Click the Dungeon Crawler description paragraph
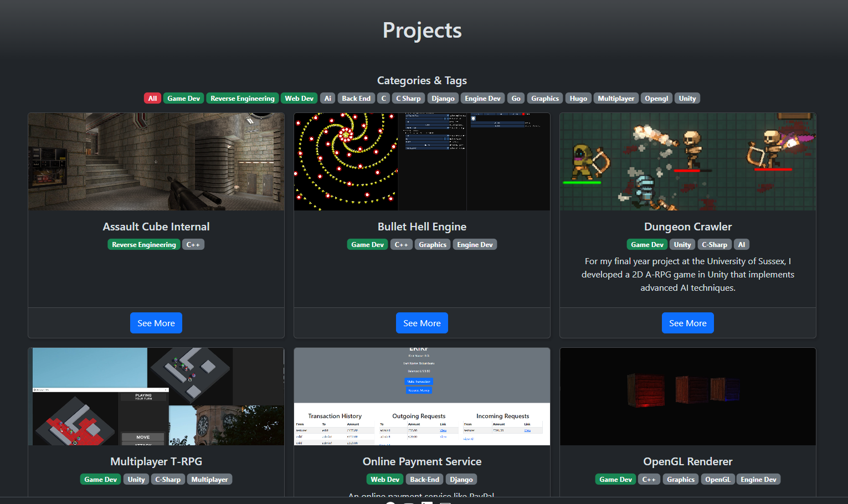848x504 pixels. [688, 274]
